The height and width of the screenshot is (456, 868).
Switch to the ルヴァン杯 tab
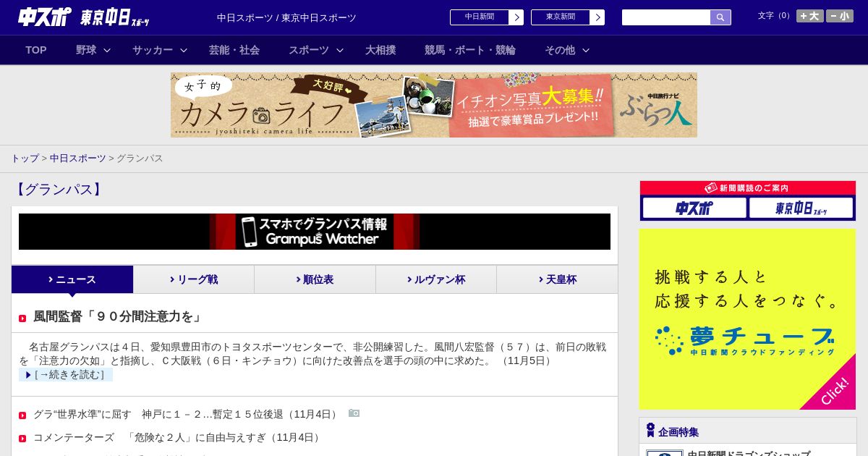pyautogui.click(x=436, y=279)
